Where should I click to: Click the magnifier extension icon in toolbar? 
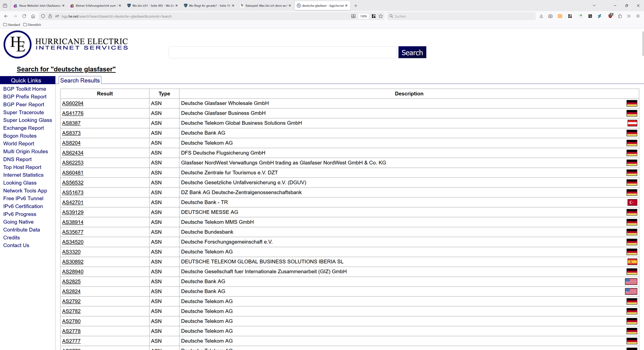pyautogui.click(x=590, y=16)
